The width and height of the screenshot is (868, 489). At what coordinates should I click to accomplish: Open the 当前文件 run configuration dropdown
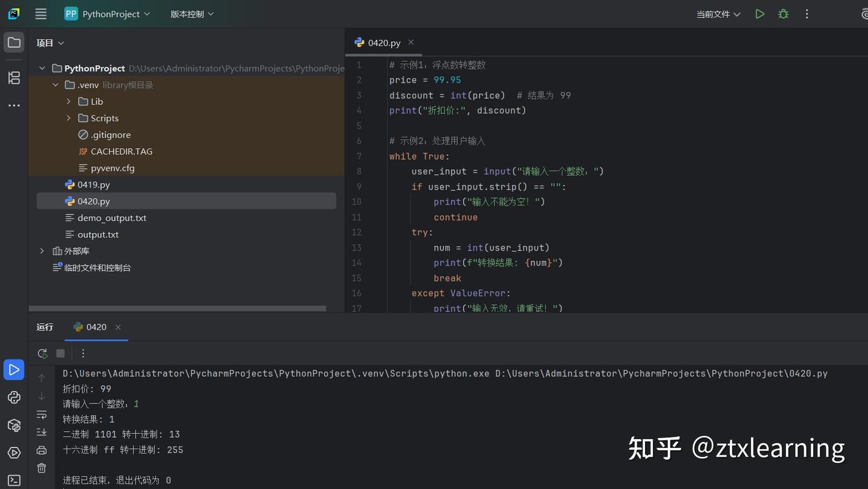coord(718,14)
